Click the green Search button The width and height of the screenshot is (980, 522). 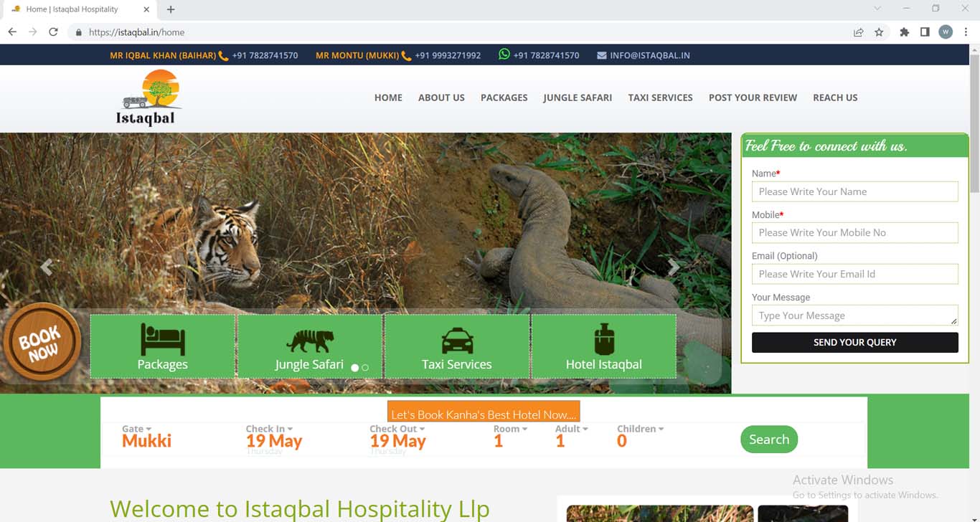click(769, 440)
